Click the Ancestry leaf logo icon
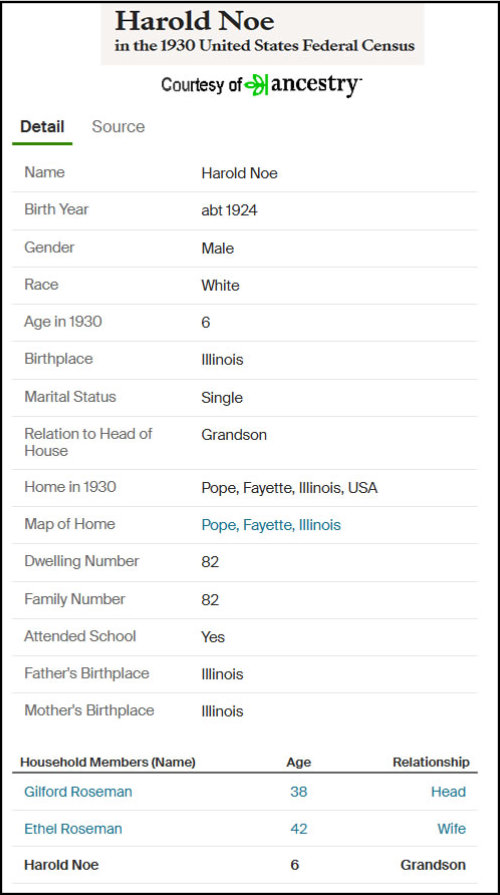Viewport: 500px width, 895px height. [256, 85]
